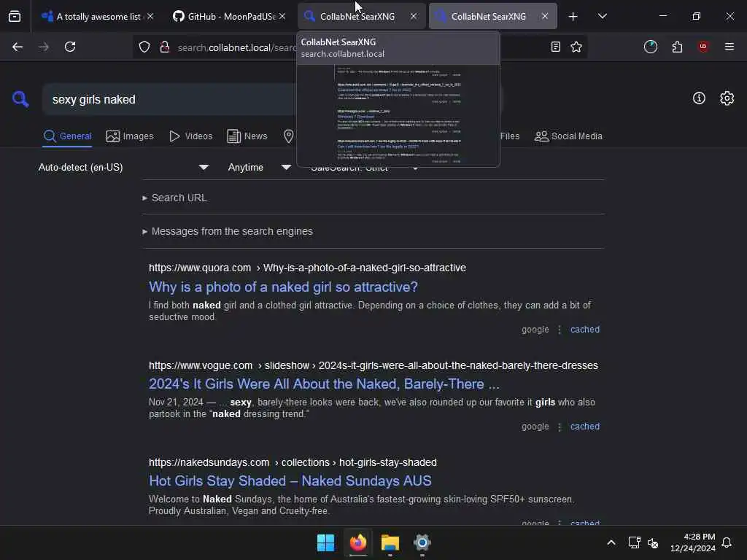Image resolution: width=747 pixels, height=560 pixels.
Task: Open 'Hot Girls Stay Shaded' result link
Action: tap(290, 481)
